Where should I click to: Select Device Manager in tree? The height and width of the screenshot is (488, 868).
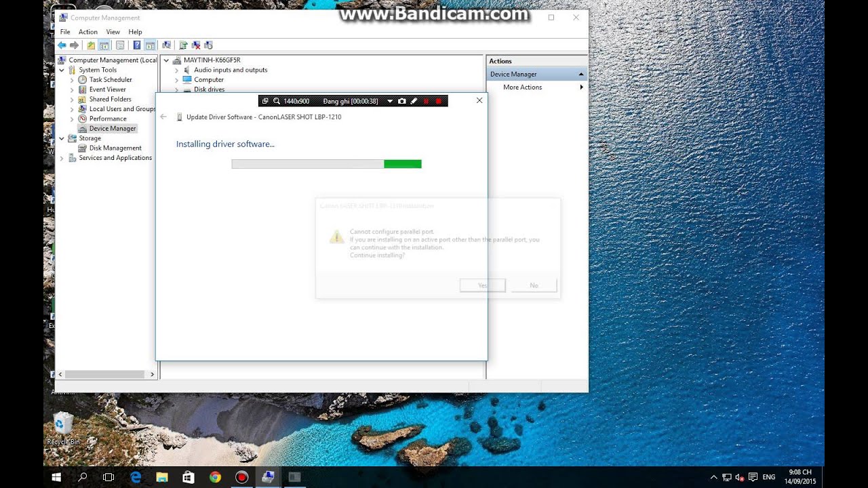pyautogui.click(x=113, y=128)
